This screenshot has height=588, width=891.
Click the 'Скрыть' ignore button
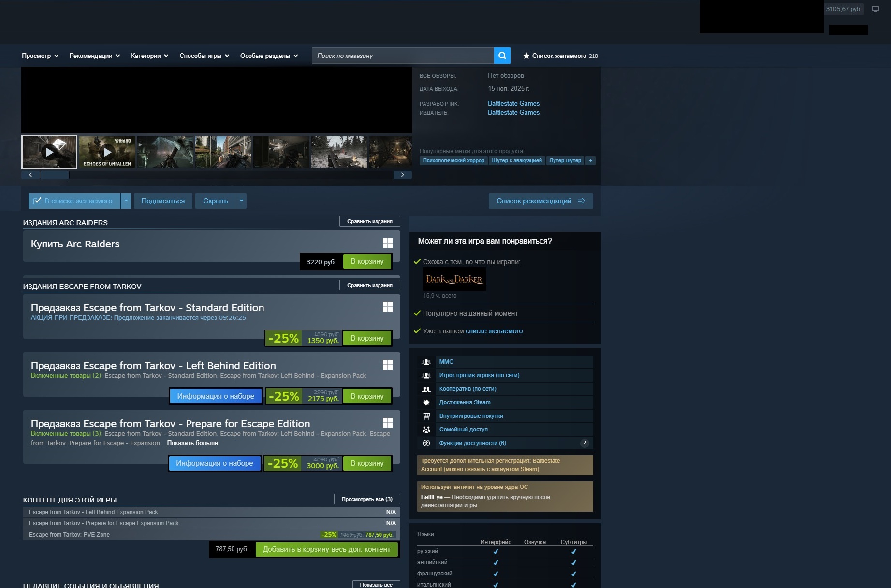(216, 201)
